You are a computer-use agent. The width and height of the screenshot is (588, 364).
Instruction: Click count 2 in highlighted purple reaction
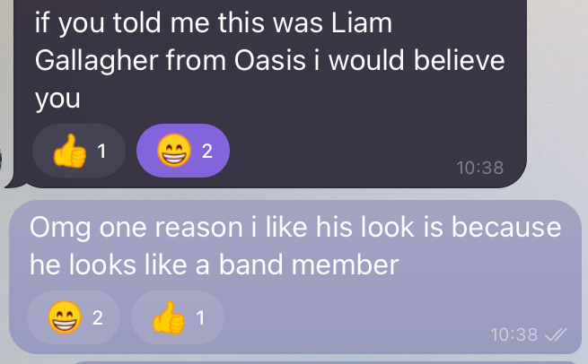207,151
